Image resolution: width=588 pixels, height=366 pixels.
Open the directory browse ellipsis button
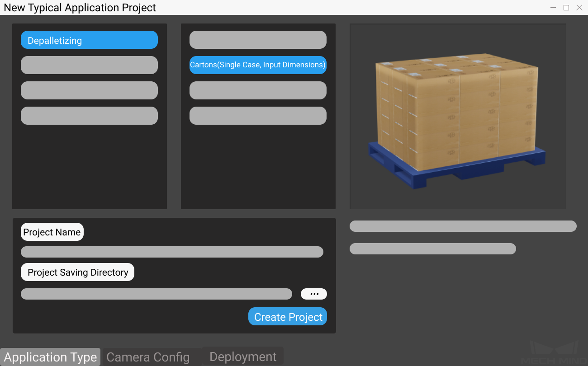[x=313, y=294]
